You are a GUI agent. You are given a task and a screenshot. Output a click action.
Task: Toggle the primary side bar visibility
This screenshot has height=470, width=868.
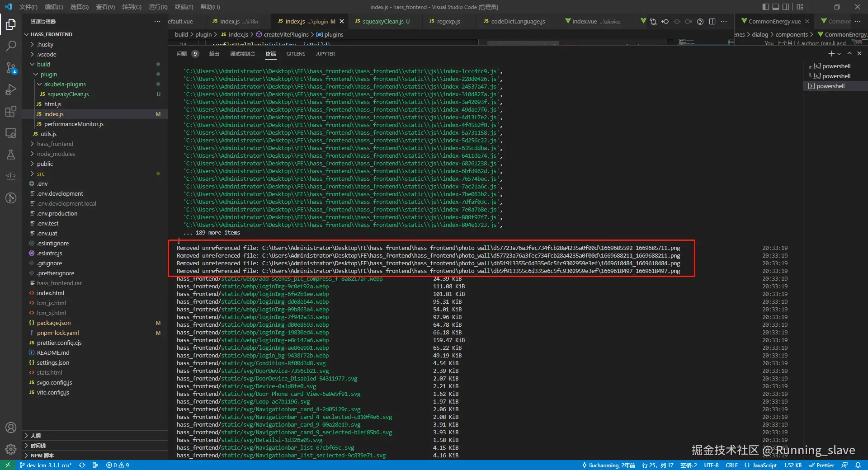(x=765, y=7)
